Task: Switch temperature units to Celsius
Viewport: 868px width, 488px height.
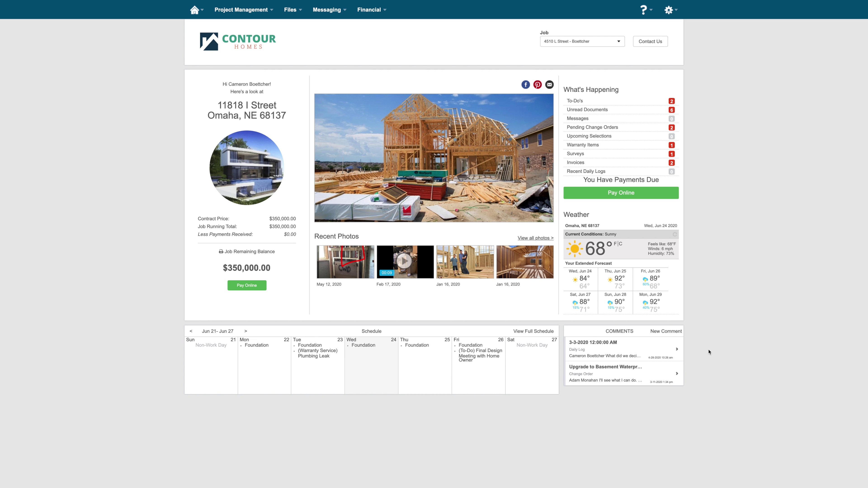Action: [x=621, y=244]
